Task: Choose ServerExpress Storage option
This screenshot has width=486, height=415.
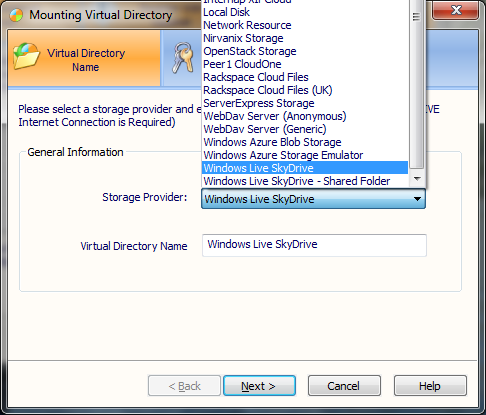Action: [305, 103]
